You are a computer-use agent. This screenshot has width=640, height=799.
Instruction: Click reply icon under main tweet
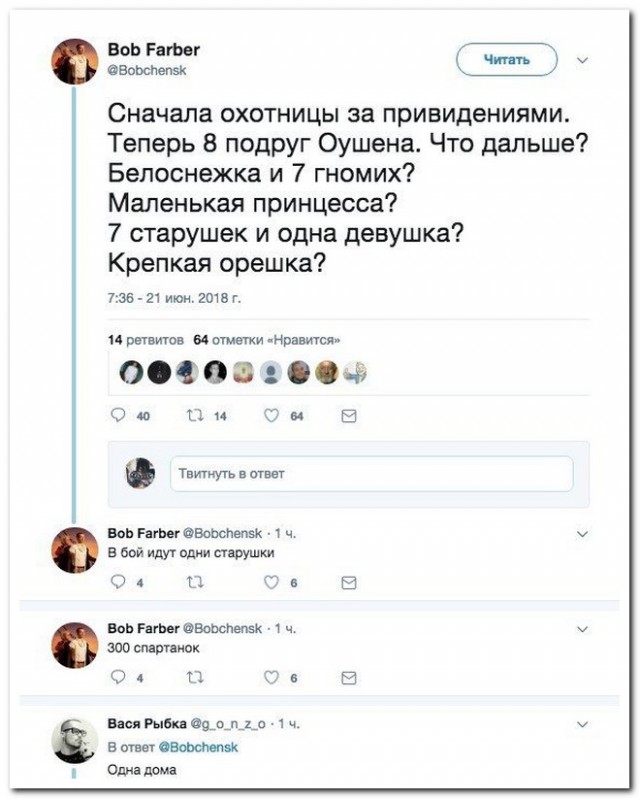(x=117, y=416)
